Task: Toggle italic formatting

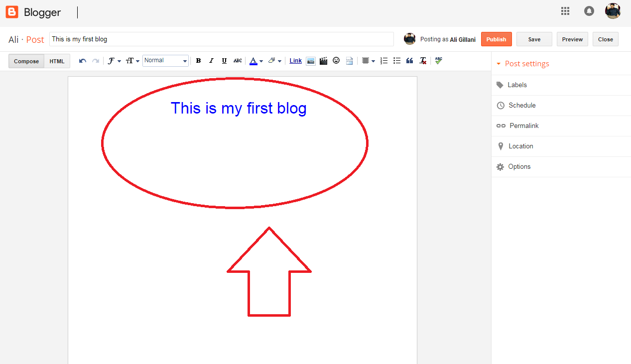Action: [x=211, y=60]
